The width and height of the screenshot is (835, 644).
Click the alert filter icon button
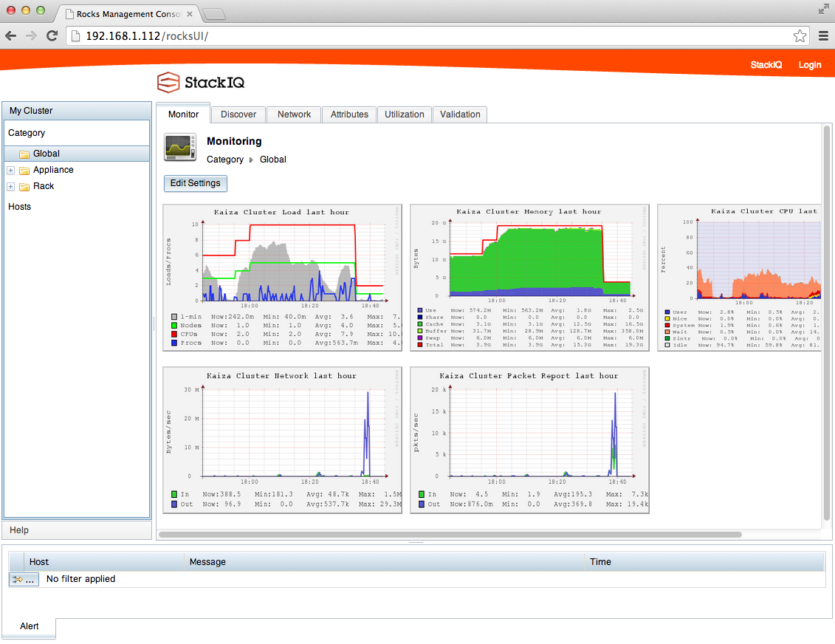[x=24, y=580]
